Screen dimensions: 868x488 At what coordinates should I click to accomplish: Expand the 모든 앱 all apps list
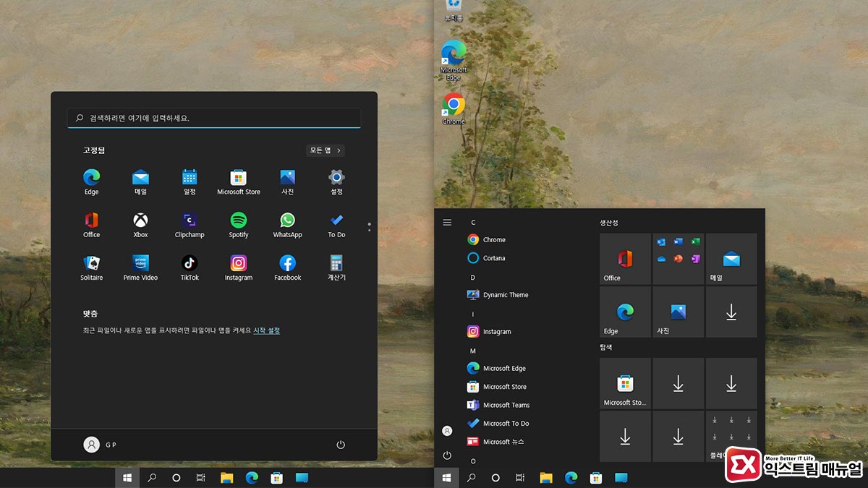click(x=325, y=150)
